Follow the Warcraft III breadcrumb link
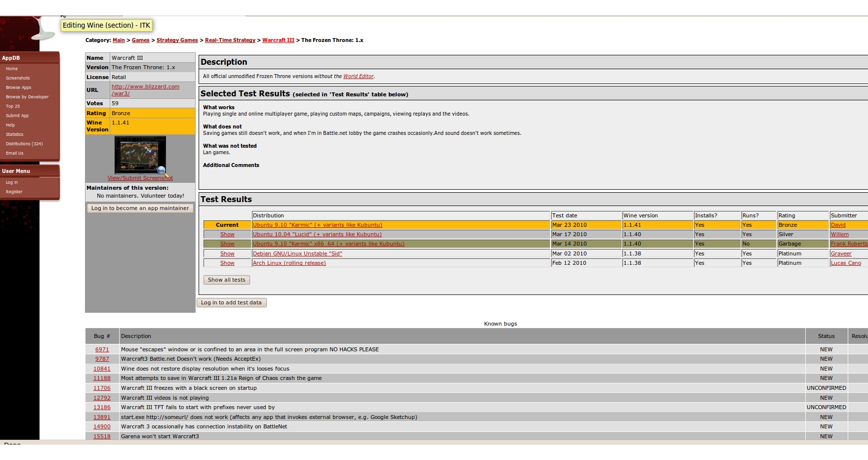The width and height of the screenshot is (868, 460). point(278,41)
